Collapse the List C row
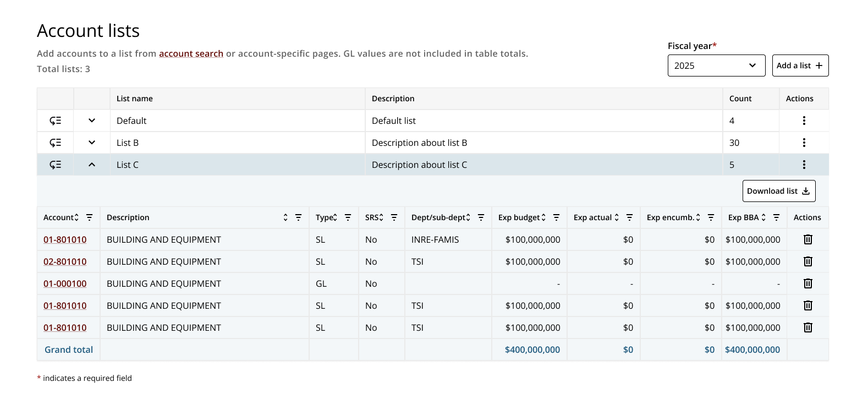Screen dimensions: 868x415 pyautogui.click(x=92, y=165)
